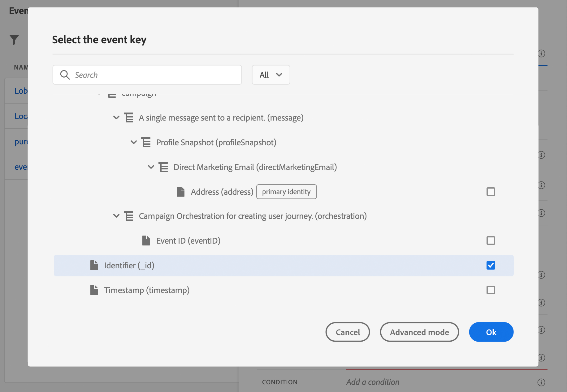The height and width of the screenshot is (392, 567).
Task: Check the Address (address) checkbox
Action: [491, 192]
